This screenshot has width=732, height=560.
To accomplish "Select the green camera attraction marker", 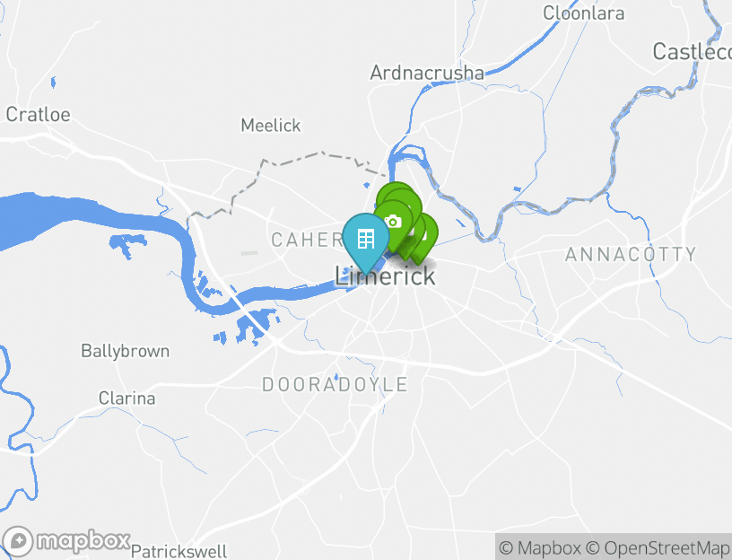I will pos(393,222).
